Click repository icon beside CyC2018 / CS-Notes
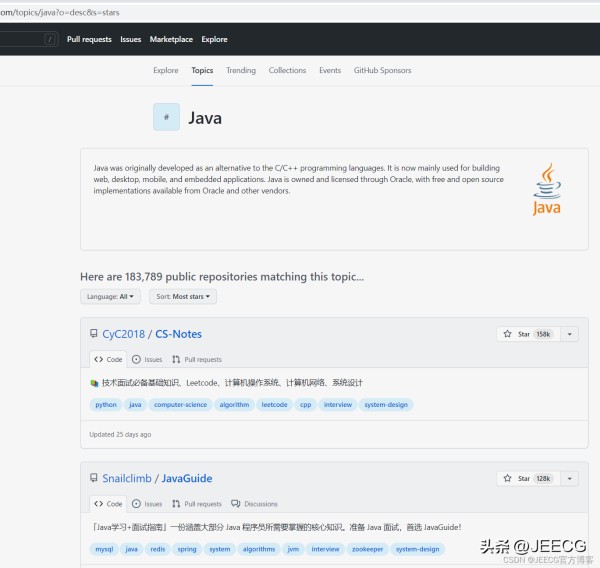The image size is (600, 568). point(93,333)
